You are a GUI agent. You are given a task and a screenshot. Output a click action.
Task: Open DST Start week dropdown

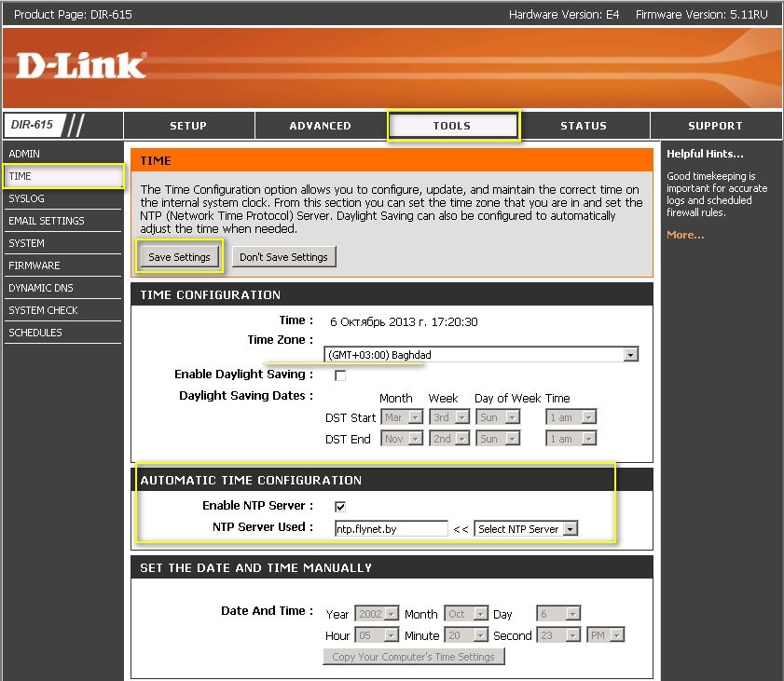point(449,417)
